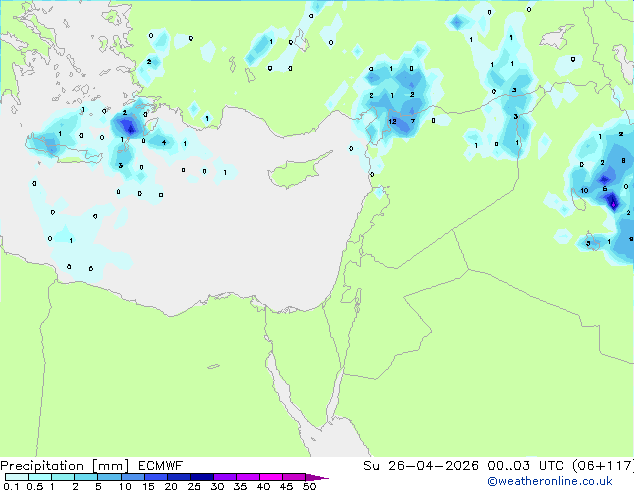Click the "15" legend scale label
634x490 pixels.
pos(148,486)
